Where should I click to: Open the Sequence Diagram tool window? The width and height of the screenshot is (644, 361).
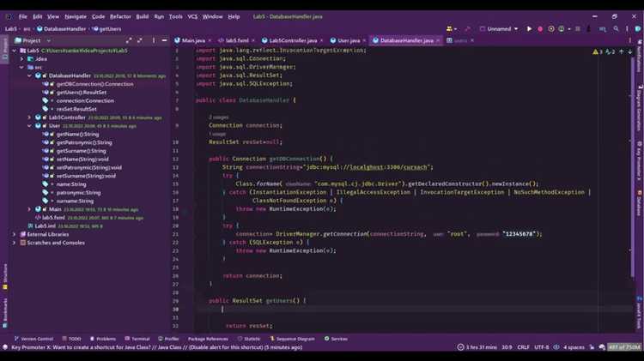[x=292, y=339]
